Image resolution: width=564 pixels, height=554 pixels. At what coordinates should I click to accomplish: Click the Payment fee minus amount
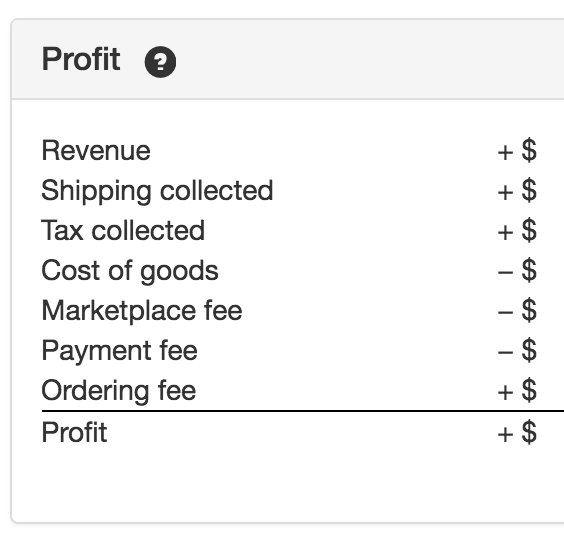517,350
